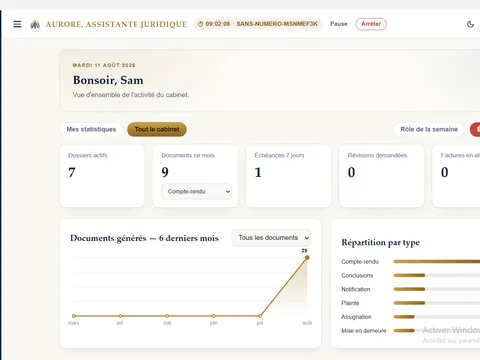The image size is (480, 360).
Task: Click the juil. data point on chart
Action: pos(260,316)
